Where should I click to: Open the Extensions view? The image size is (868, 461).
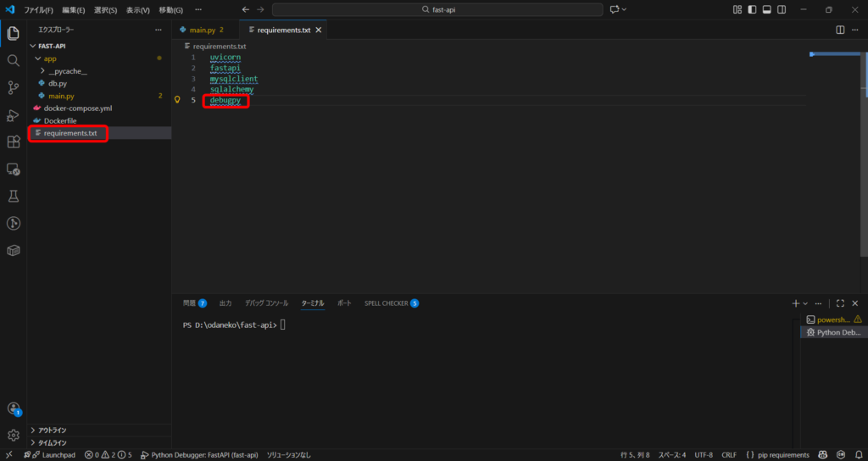[x=14, y=142]
